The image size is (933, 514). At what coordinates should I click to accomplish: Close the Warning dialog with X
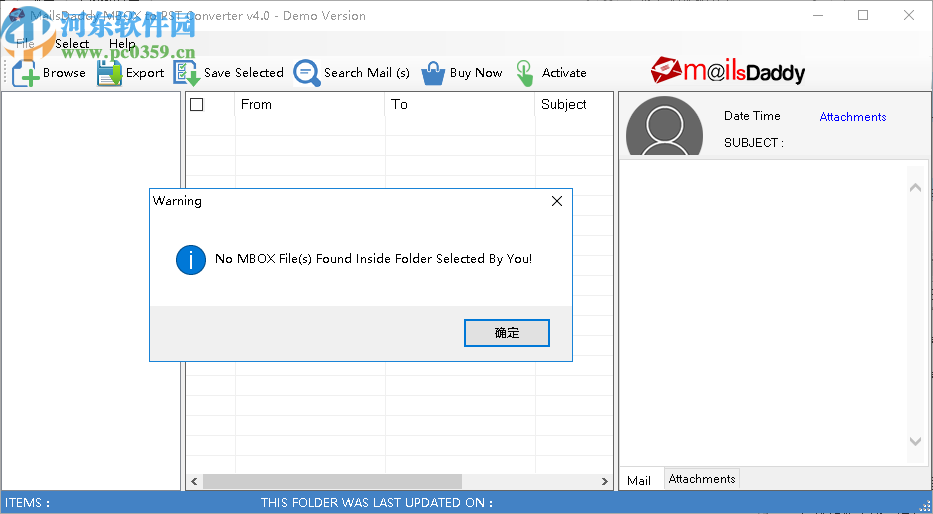(x=557, y=201)
